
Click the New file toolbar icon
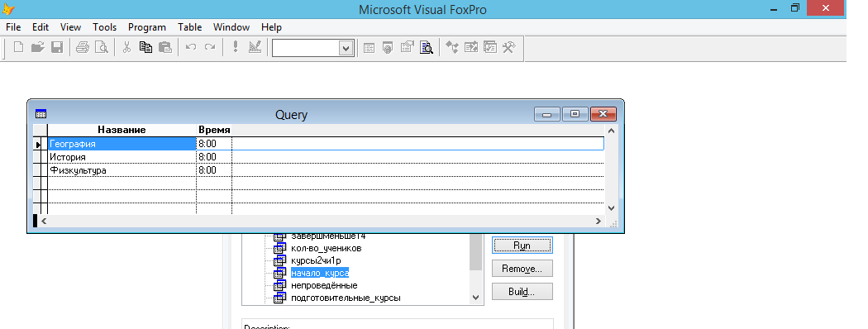coord(18,48)
